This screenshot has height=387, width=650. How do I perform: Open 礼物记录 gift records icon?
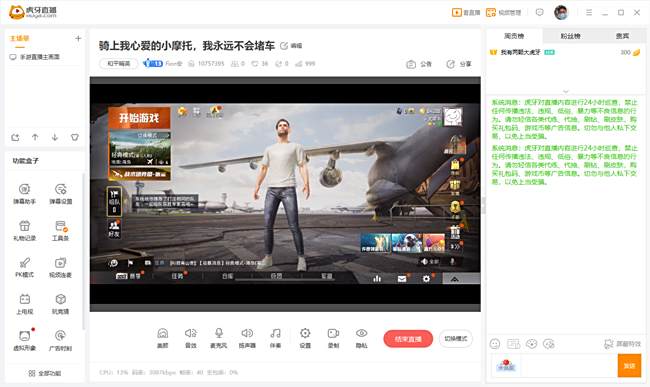click(24, 231)
